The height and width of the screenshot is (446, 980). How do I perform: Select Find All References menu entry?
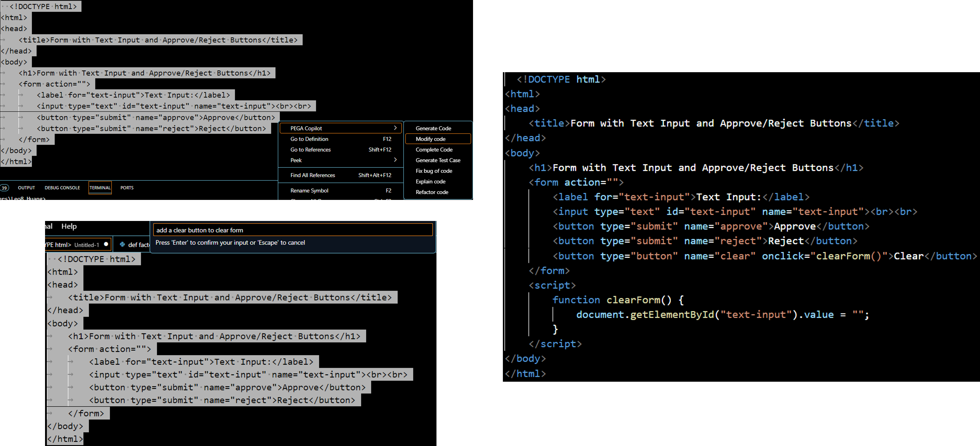(341, 175)
